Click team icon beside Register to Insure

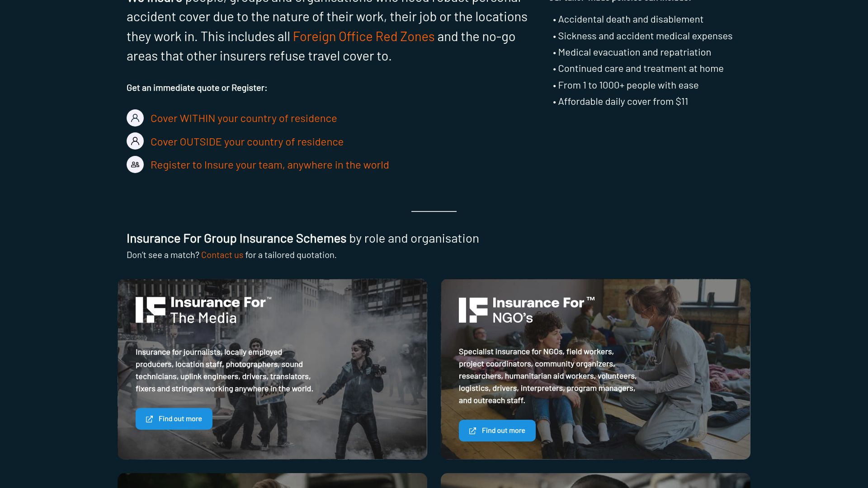[x=135, y=164]
